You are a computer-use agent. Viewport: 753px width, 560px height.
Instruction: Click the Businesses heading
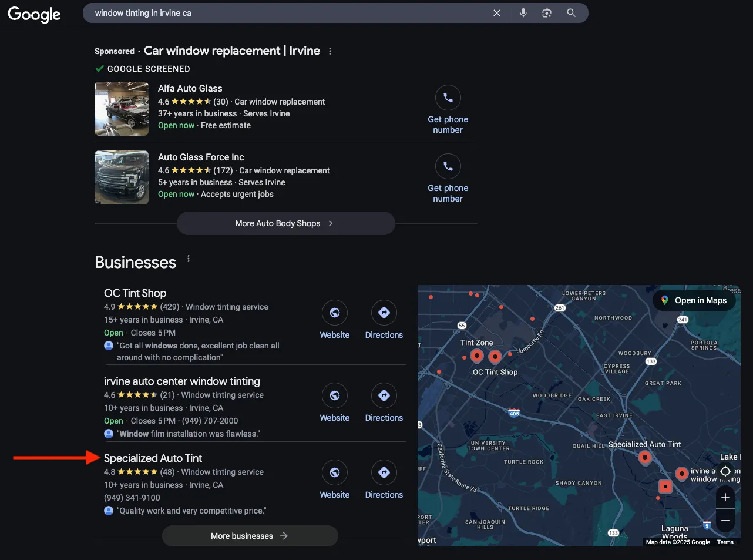(x=136, y=262)
